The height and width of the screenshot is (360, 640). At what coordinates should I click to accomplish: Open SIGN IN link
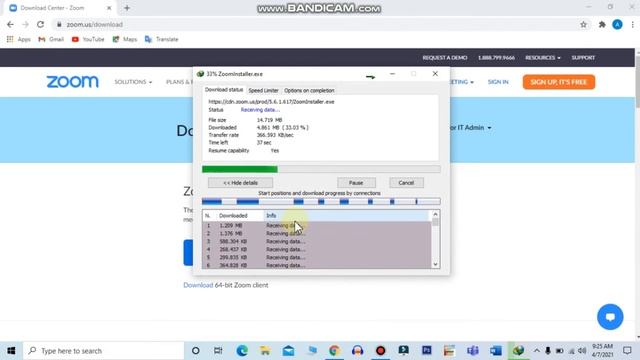point(498,82)
